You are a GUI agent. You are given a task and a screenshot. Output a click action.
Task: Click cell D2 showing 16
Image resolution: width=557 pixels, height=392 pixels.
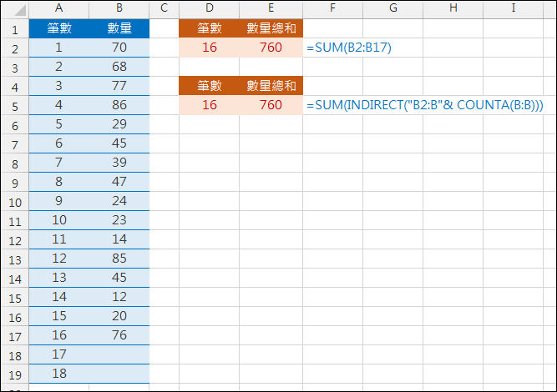pos(210,48)
